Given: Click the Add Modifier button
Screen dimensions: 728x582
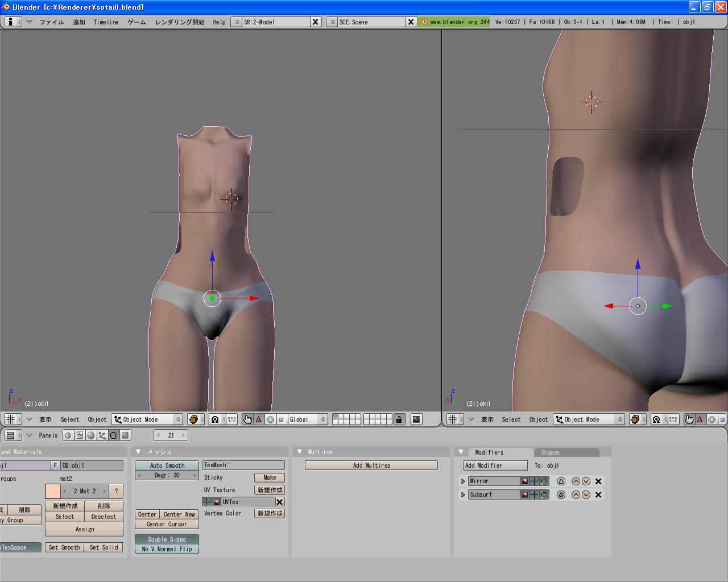Looking at the screenshot, I should point(495,465).
